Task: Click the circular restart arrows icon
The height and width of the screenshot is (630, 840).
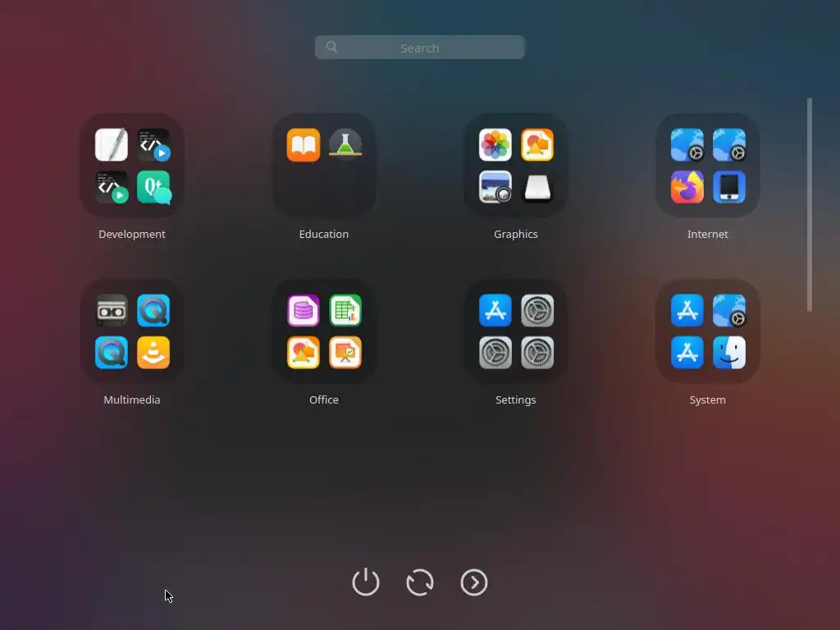Action: 420,582
